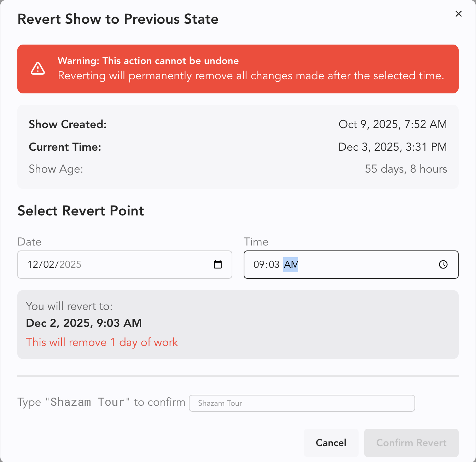Select the minutes segment "03" in Time

[x=274, y=265]
